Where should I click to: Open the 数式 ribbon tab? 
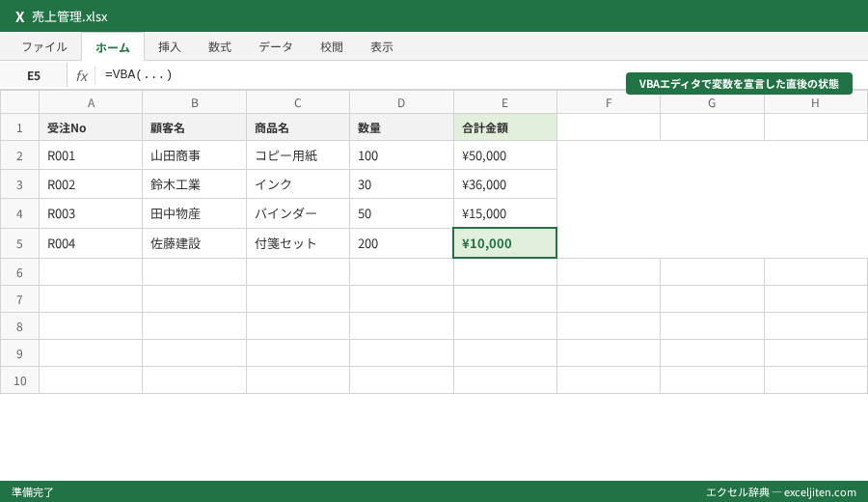tap(220, 47)
